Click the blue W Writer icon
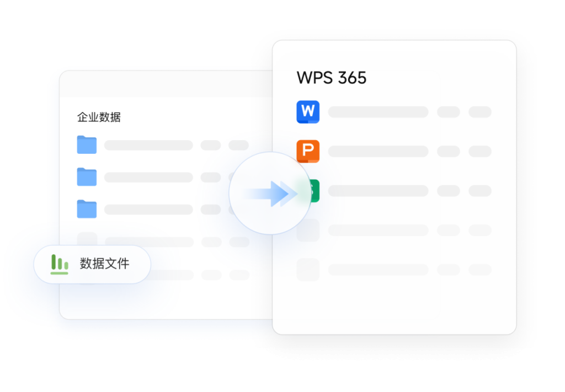The image size is (565, 392). pos(308,112)
